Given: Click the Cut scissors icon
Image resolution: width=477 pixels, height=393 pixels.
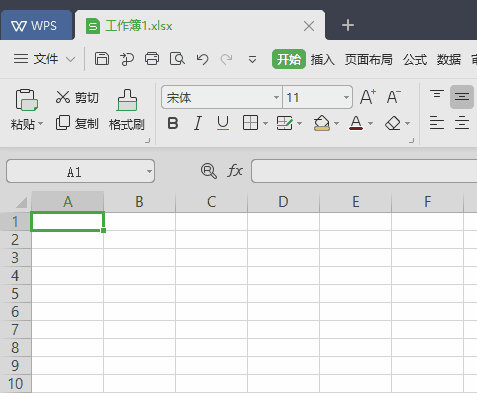Looking at the screenshot, I should tap(62, 97).
